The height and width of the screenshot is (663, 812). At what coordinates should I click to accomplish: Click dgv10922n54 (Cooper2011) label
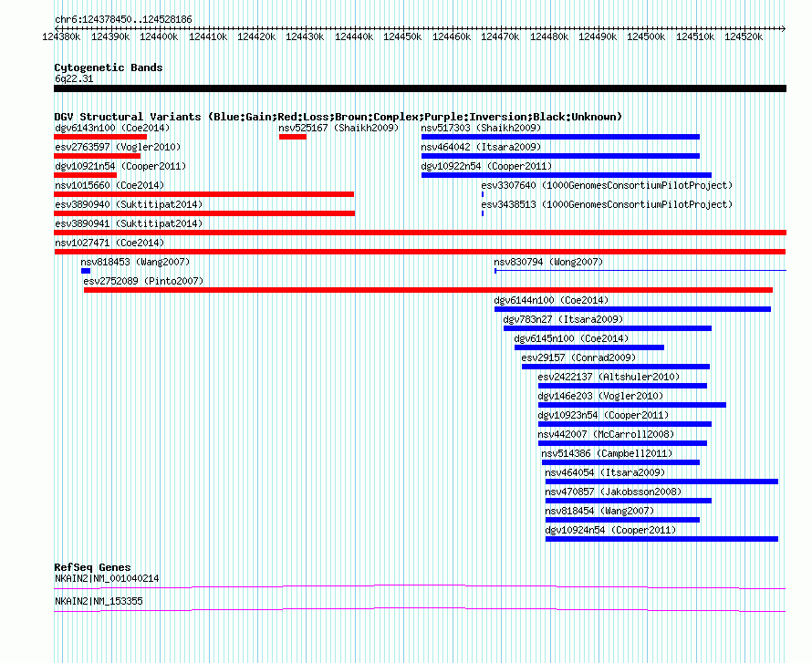coord(486,166)
